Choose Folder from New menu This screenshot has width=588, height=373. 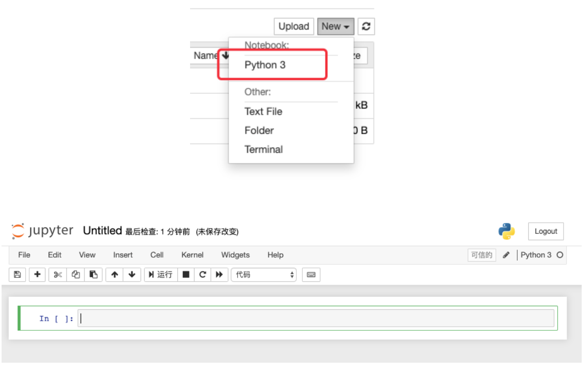point(259,130)
